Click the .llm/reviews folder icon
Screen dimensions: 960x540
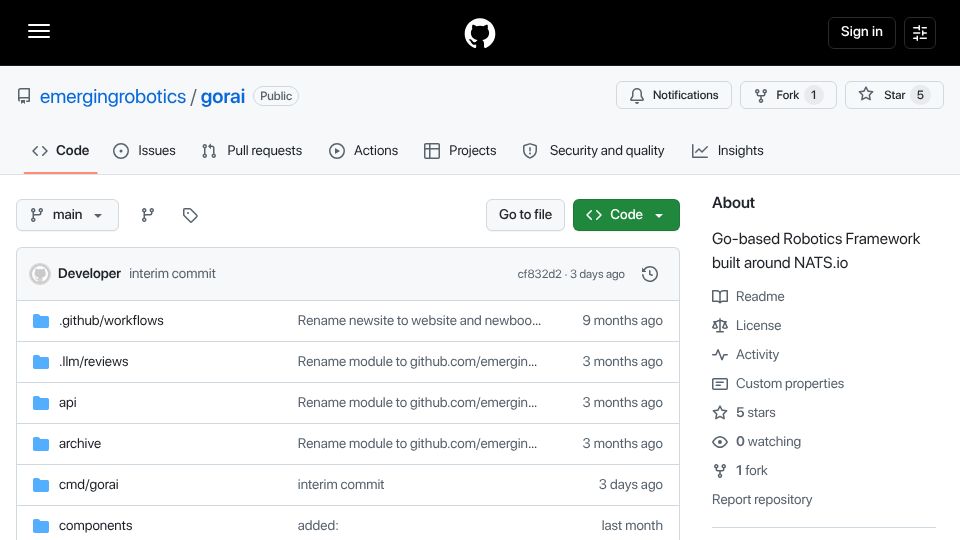(x=41, y=362)
